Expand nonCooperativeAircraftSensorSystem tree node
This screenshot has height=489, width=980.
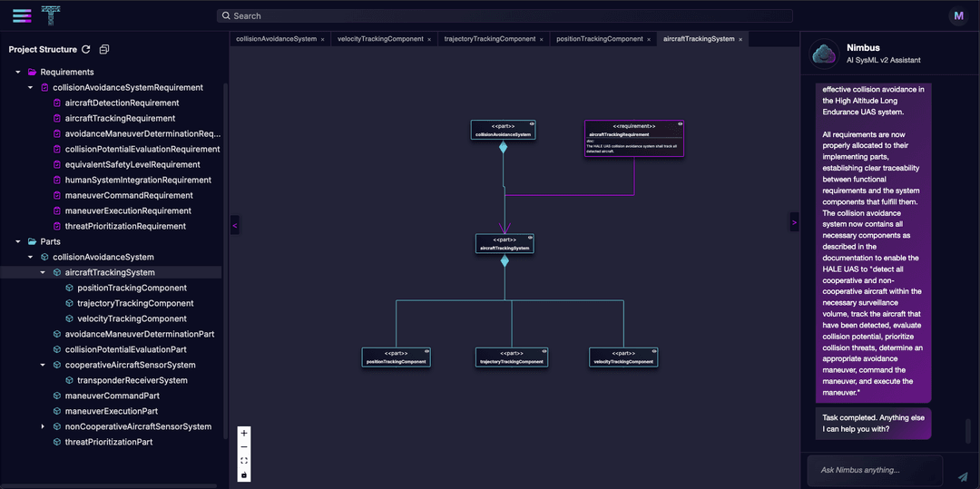(x=43, y=426)
